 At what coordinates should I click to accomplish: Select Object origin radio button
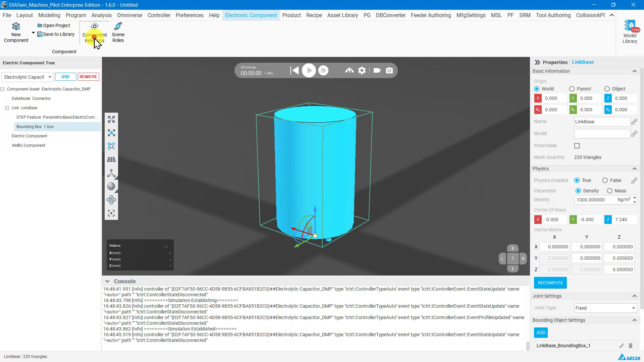click(x=607, y=89)
